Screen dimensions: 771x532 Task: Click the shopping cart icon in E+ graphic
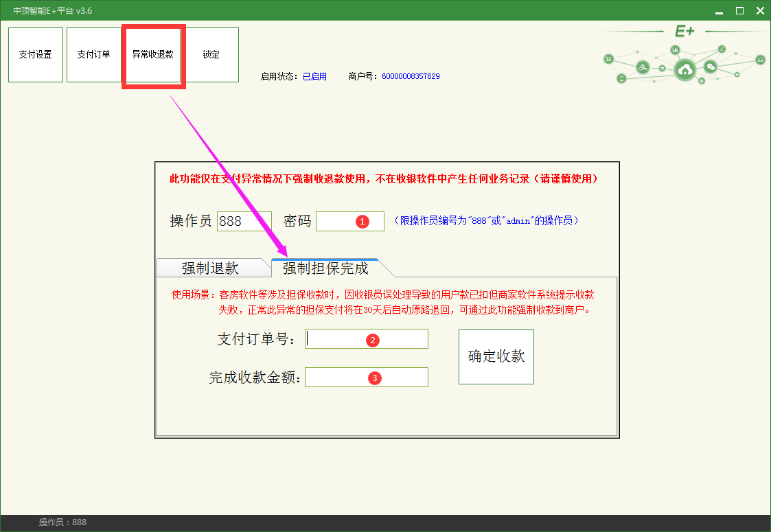pos(609,59)
